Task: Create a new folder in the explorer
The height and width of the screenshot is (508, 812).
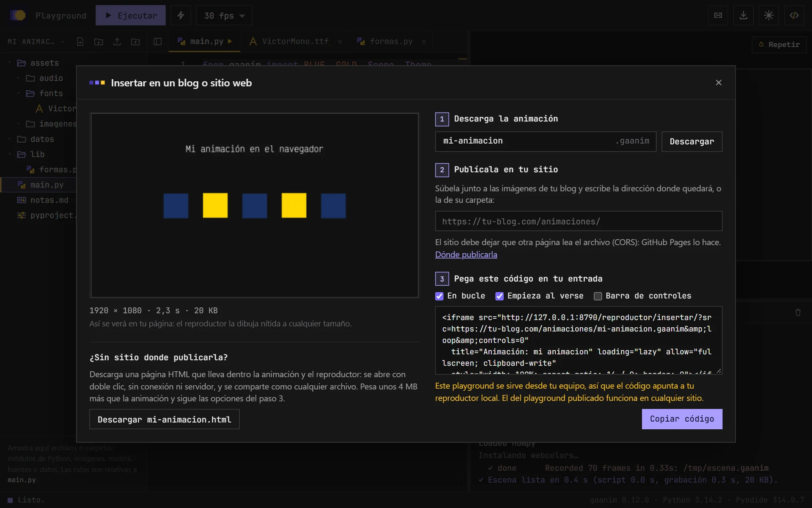Action: tap(99, 41)
